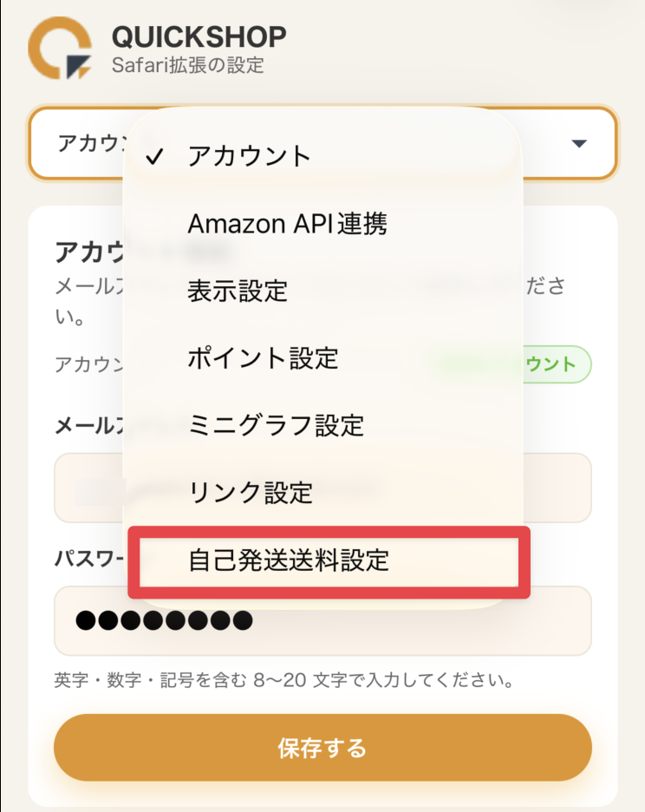Click the QuickShop logo icon

point(60,48)
